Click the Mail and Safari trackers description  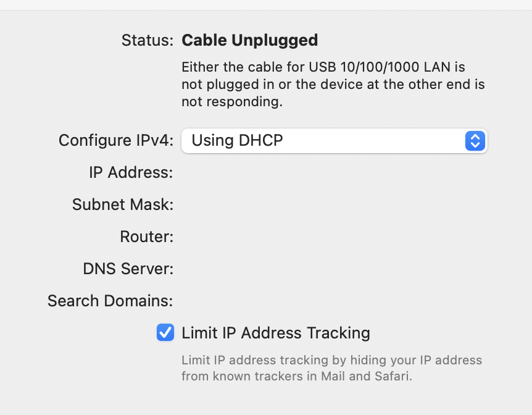tap(331, 367)
